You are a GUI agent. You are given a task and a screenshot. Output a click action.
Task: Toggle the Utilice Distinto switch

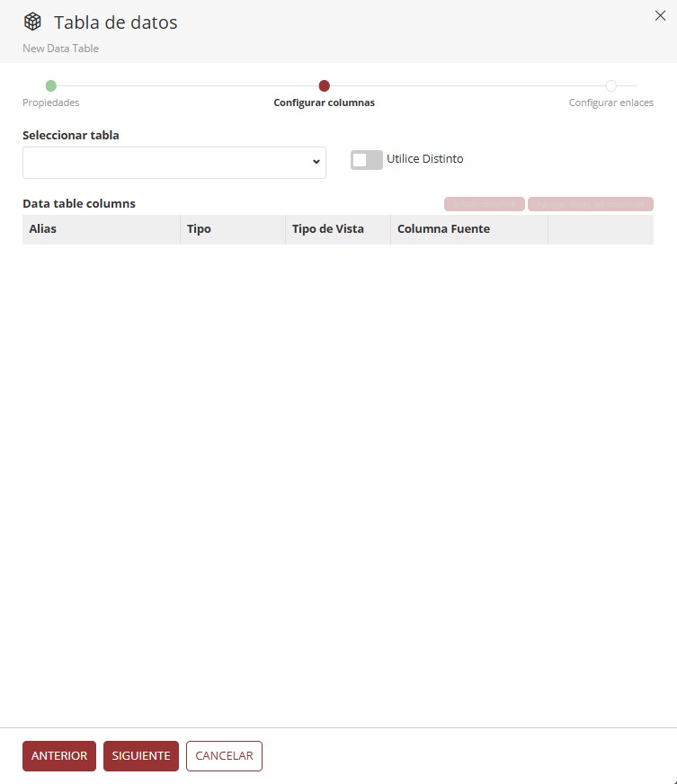[366, 160]
